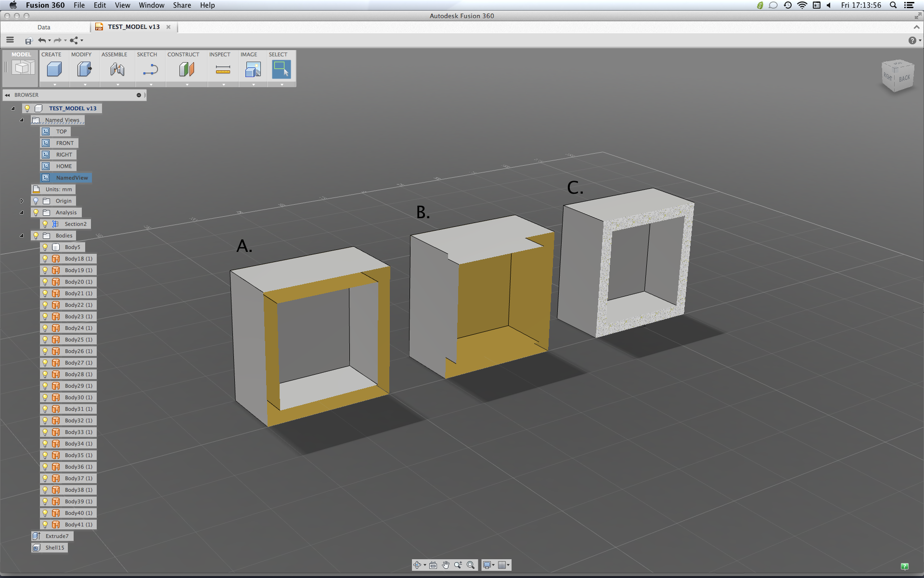Open the Shell15 feature item
Screen dimensions: 924x578
[50, 548]
